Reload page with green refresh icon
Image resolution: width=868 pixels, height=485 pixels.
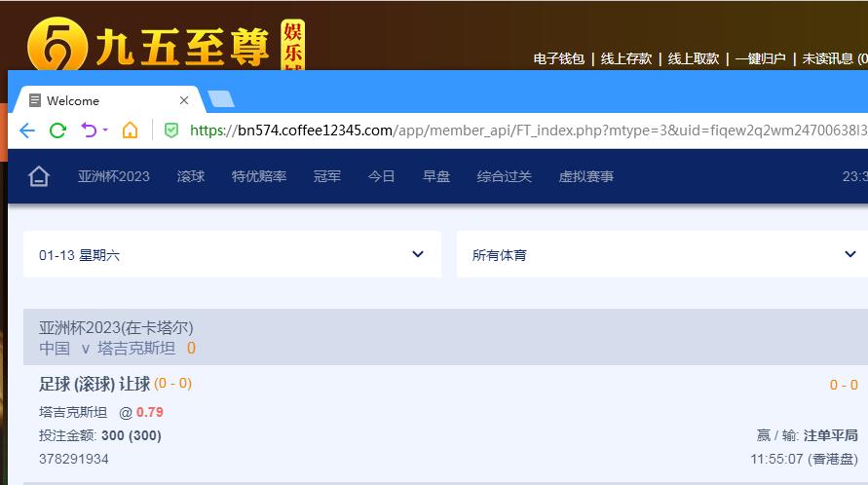tap(58, 131)
